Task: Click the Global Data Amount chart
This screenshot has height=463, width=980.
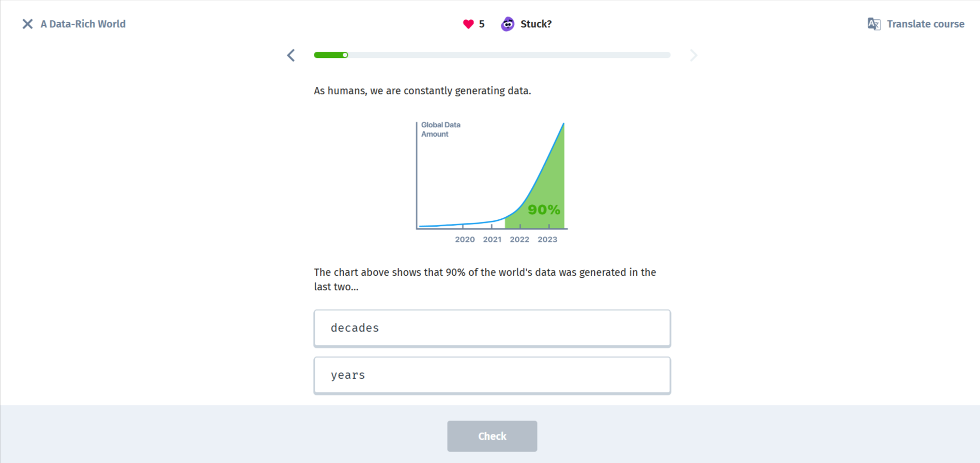Action: (492, 182)
